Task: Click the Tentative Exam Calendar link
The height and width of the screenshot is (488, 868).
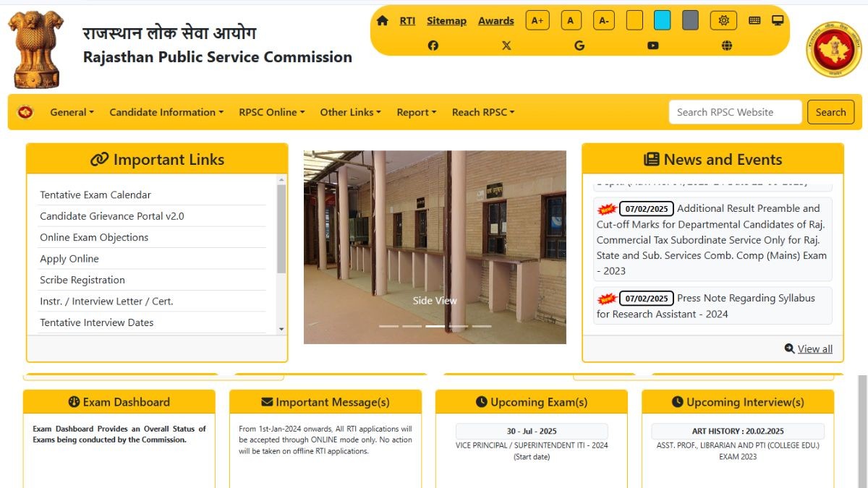Action: coord(95,195)
